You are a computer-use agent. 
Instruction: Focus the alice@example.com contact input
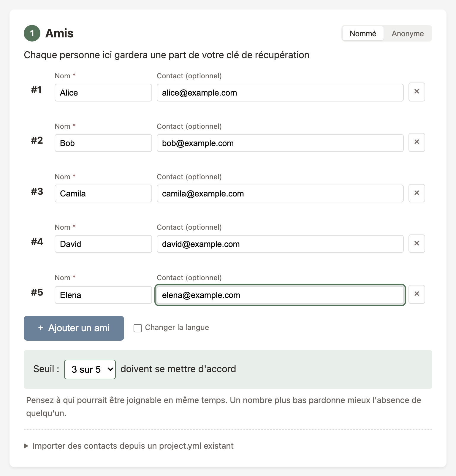point(280,93)
